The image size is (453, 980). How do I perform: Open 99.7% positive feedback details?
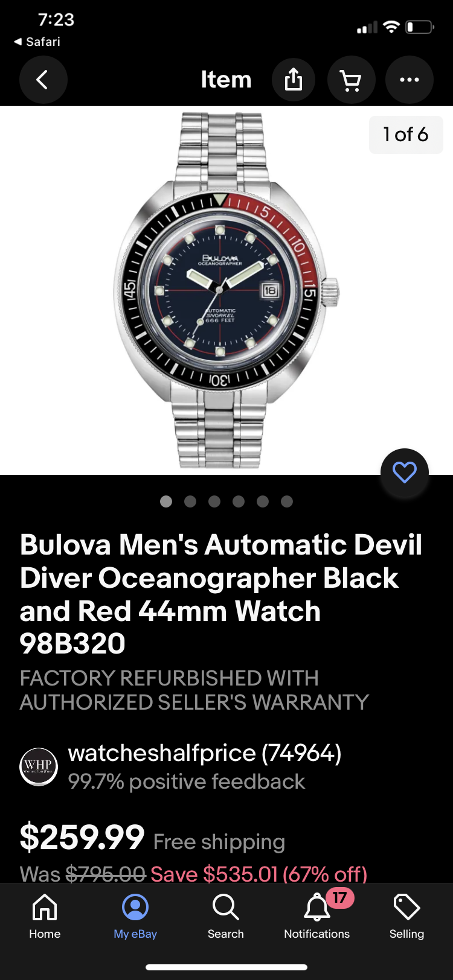tap(187, 781)
